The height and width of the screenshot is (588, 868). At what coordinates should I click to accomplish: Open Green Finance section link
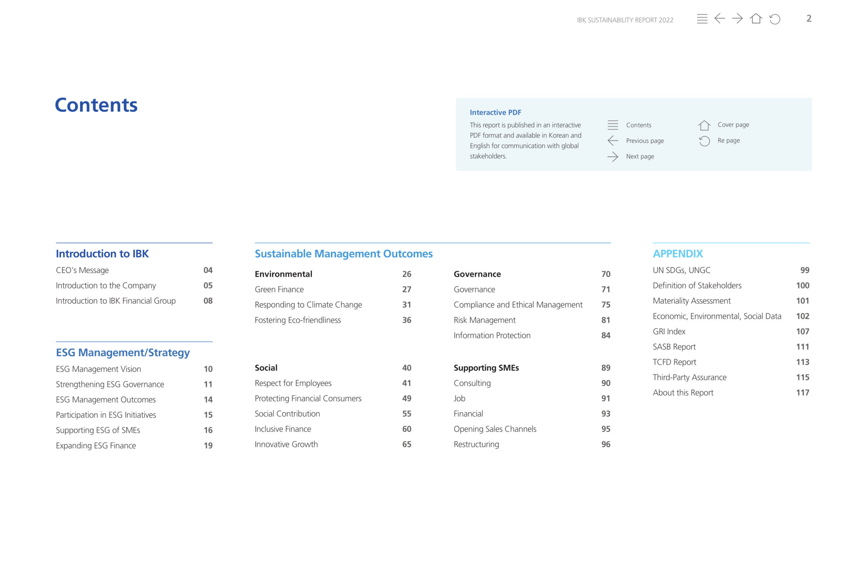coord(279,290)
